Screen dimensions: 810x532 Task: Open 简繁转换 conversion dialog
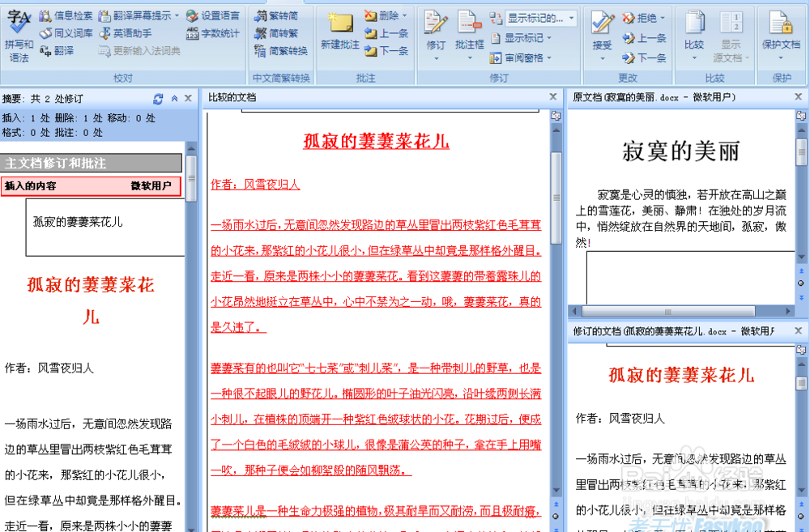(281, 51)
